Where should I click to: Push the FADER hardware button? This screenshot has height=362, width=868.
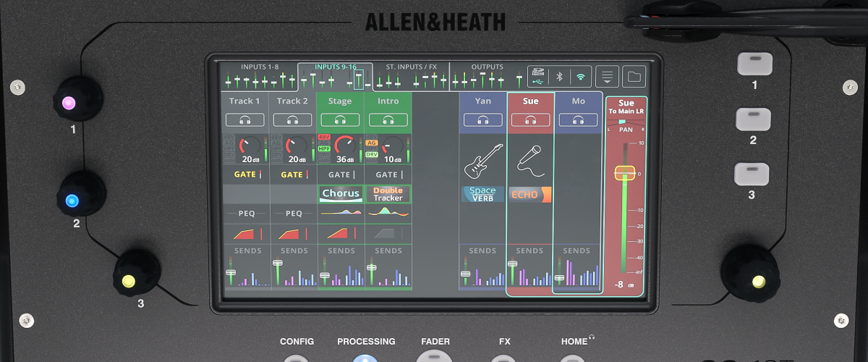pos(435,355)
